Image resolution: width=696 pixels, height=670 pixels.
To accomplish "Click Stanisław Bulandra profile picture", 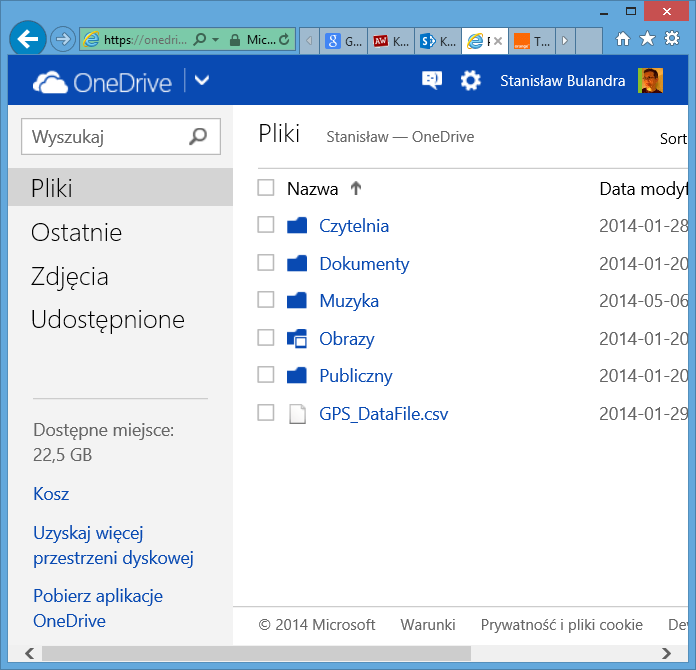I will (650, 81).
